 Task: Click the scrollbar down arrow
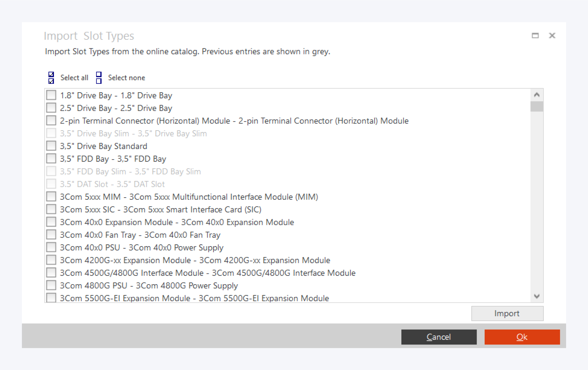tap(537, 296)
